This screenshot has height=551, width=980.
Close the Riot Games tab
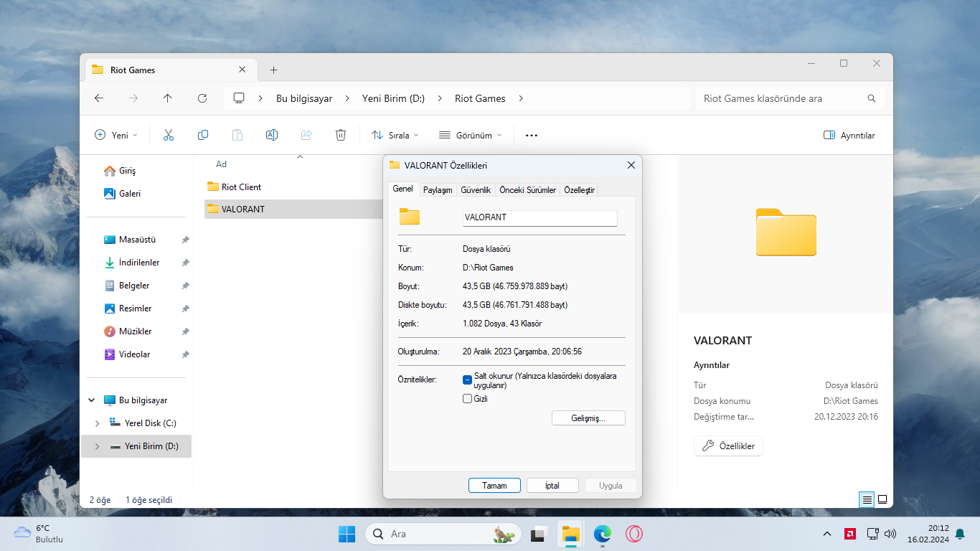(242, 70)
